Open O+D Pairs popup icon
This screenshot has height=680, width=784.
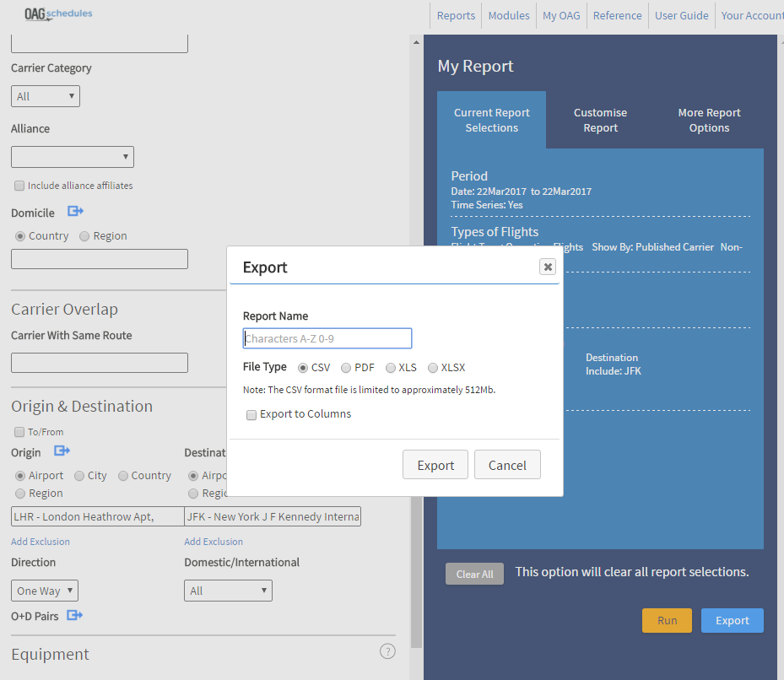tap(74, 615)
